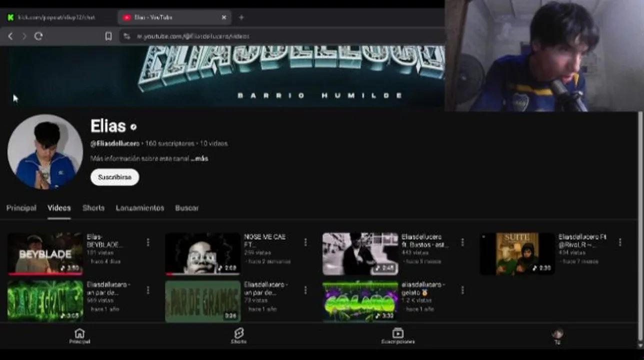Image resolution: width=644 pixels, height=360 pixels.
Task: Open options menu for 569 vistas video
Action: (x=148, y=290)
